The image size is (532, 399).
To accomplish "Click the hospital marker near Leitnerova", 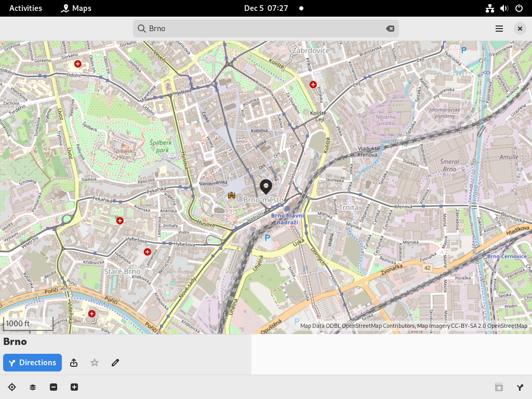I will pos(147,252).
